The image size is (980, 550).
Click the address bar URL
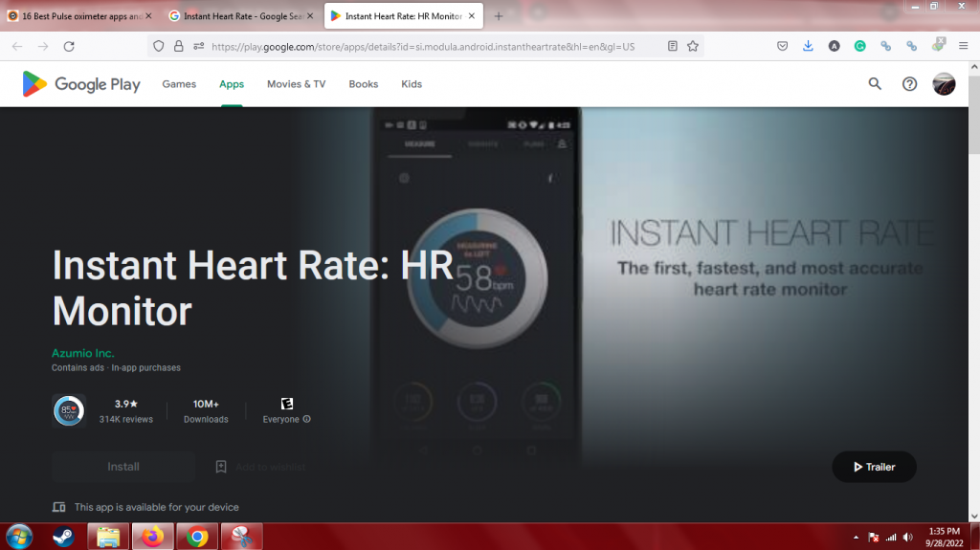click(x=423, y=47)
